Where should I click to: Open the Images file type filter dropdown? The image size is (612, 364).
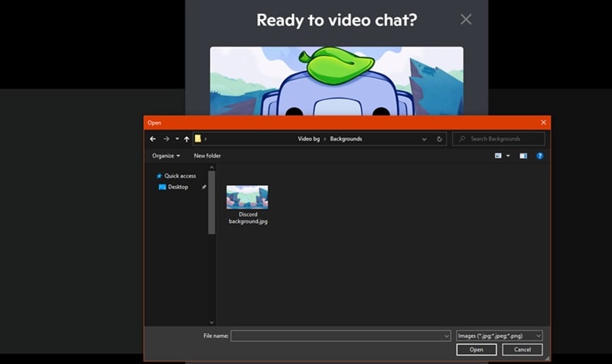click(x=500, y=336)
